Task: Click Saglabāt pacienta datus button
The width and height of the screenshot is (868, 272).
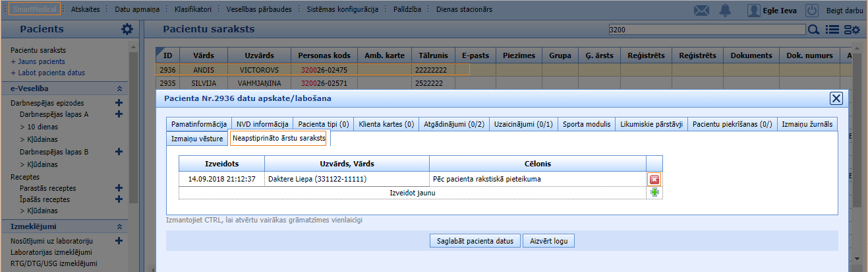Action: [x=475, y=241]
